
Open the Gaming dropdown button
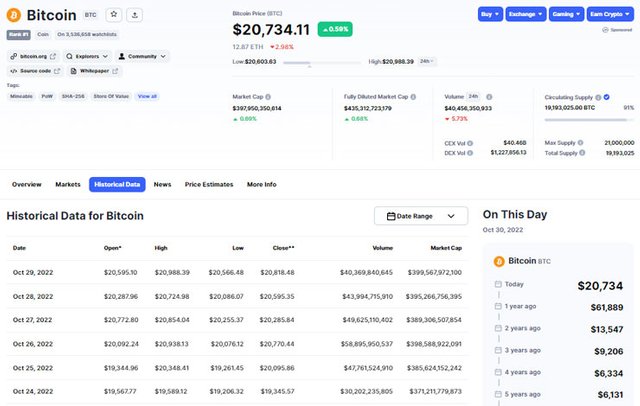point(566,14)
